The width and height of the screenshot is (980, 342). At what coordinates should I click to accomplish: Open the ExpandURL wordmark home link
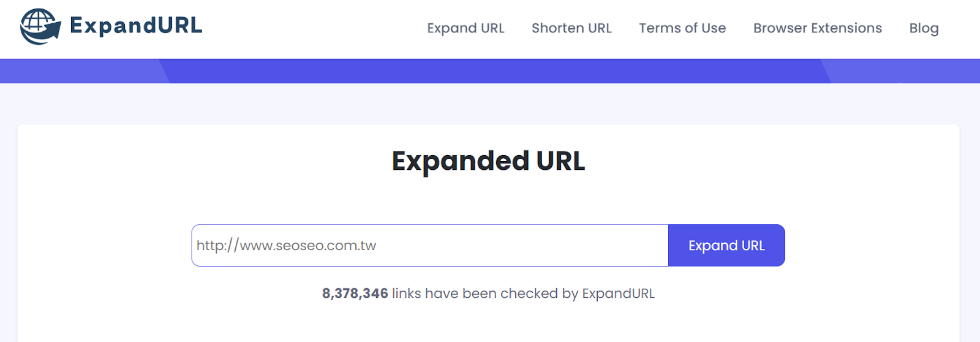click(136, 26)
